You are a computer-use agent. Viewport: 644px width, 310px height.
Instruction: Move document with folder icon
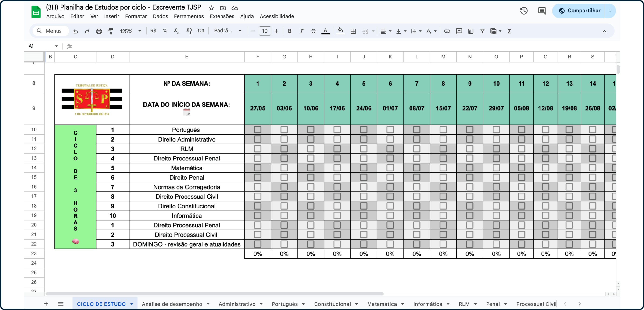(x=223, y=8)
